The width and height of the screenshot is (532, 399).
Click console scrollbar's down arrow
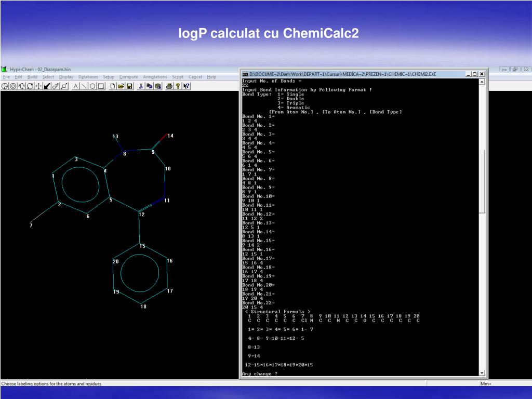(482, 373)
